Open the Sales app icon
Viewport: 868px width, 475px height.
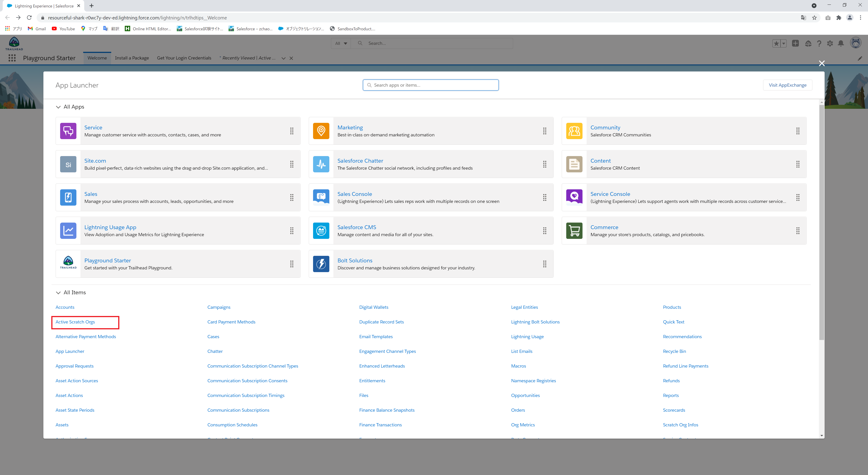click(68, 197)
